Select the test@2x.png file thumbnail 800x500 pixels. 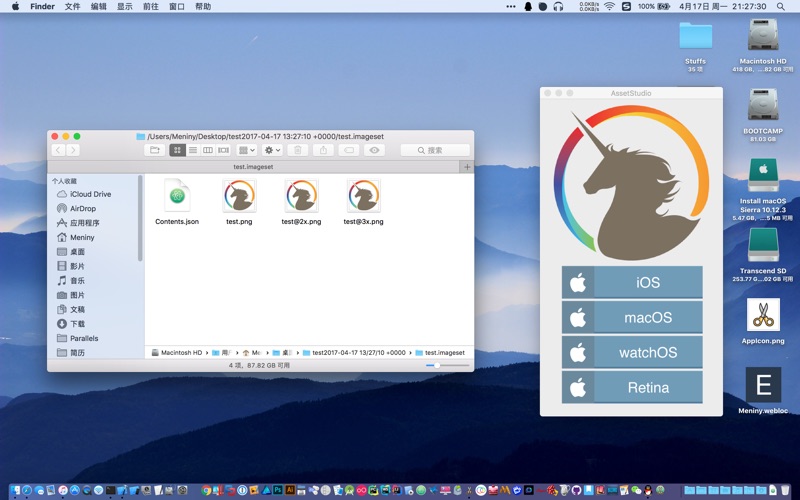(302, 195)
